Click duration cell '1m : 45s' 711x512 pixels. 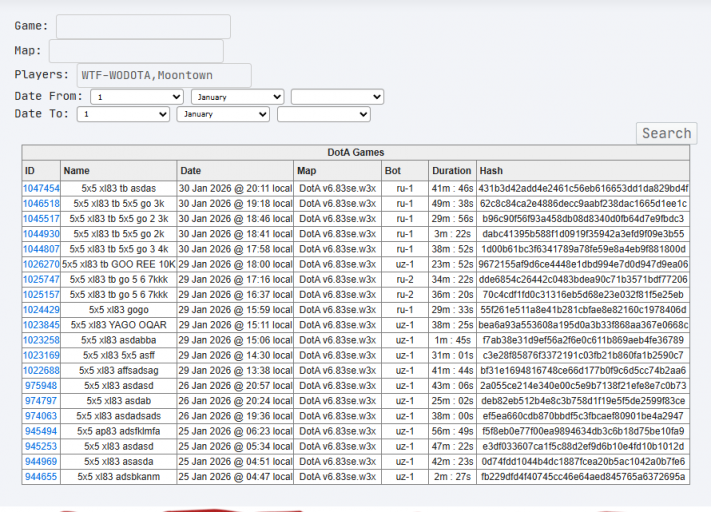452,340
